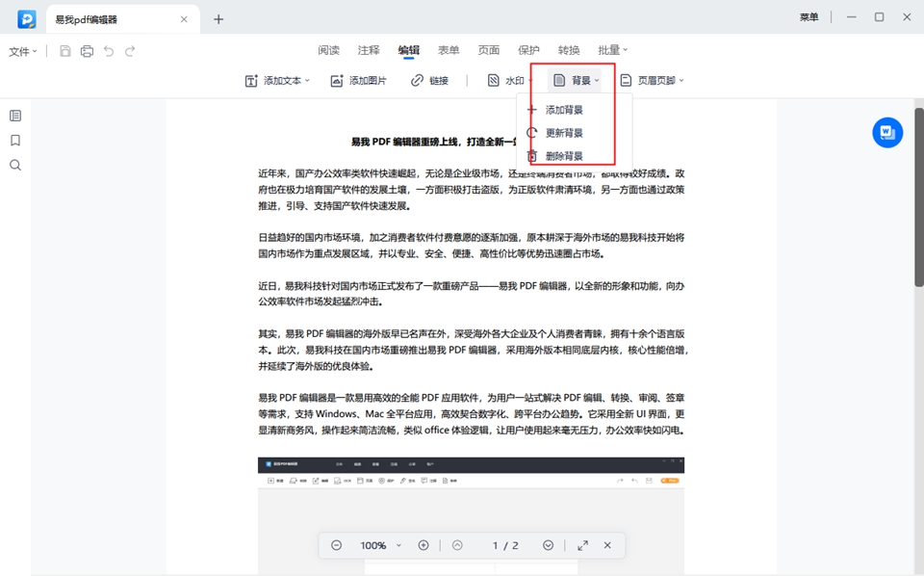
Task: Switch to the 转换 tab
Action: coord(569,50)
